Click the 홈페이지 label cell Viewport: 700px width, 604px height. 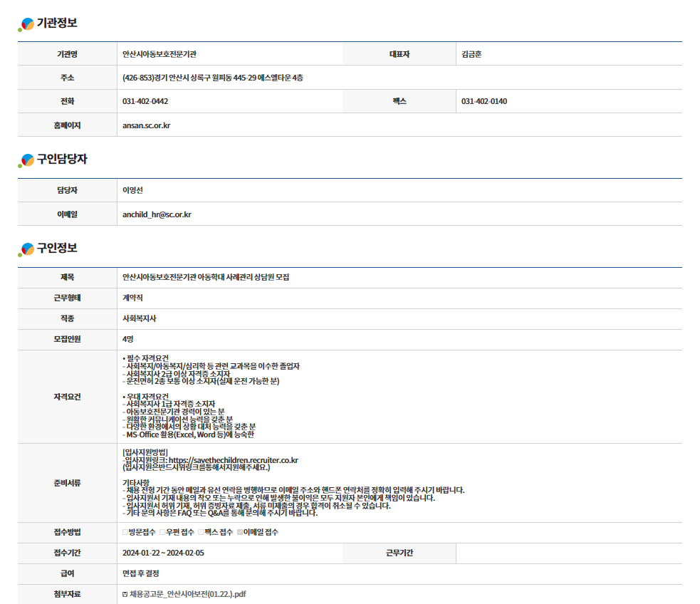[x=68, y=125]
